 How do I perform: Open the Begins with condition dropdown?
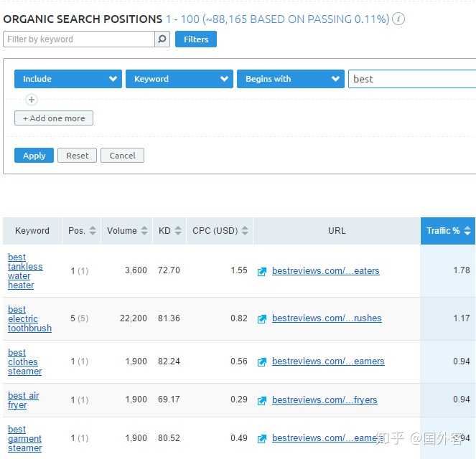[x=290, y=79]
